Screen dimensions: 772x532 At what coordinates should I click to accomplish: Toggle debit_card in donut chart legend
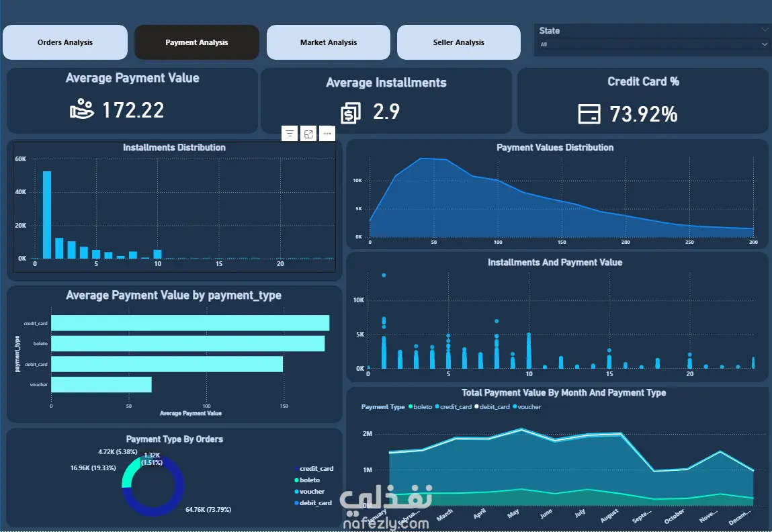[x=313, y=502]
